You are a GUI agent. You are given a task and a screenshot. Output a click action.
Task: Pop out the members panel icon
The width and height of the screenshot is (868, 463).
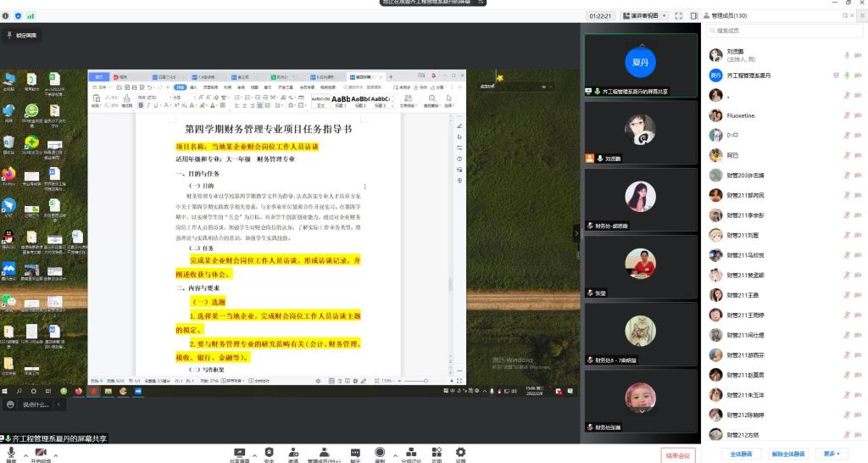point(845,15)
